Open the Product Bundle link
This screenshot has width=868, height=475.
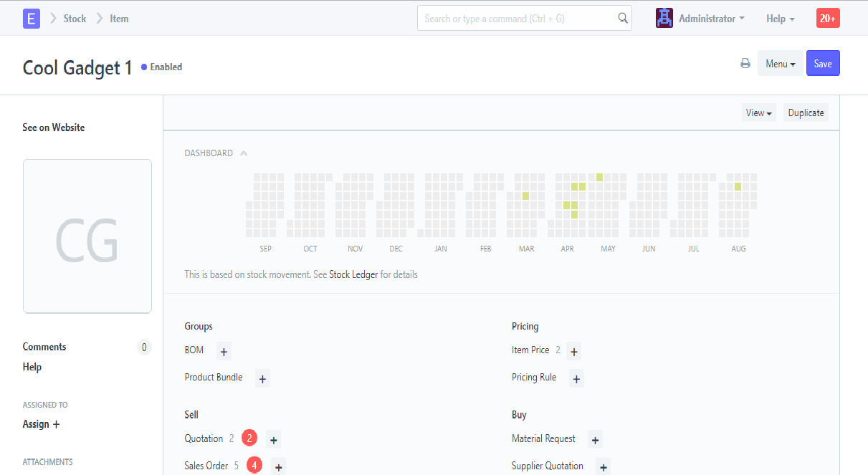214,378
